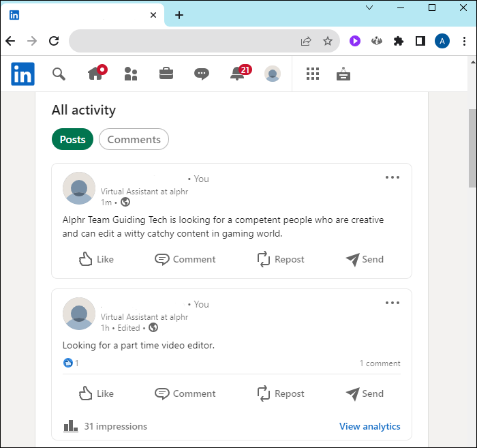Open Notifications bell with 21 badge
Viewport: 477px width, 448px height.
[x=238, y=74]
